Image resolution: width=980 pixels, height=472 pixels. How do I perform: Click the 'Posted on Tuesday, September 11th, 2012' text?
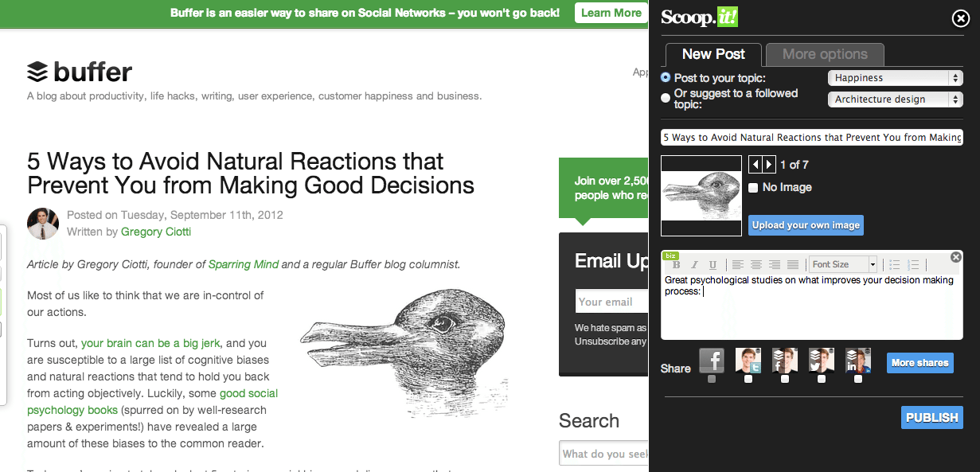click(x=175, y=215)
